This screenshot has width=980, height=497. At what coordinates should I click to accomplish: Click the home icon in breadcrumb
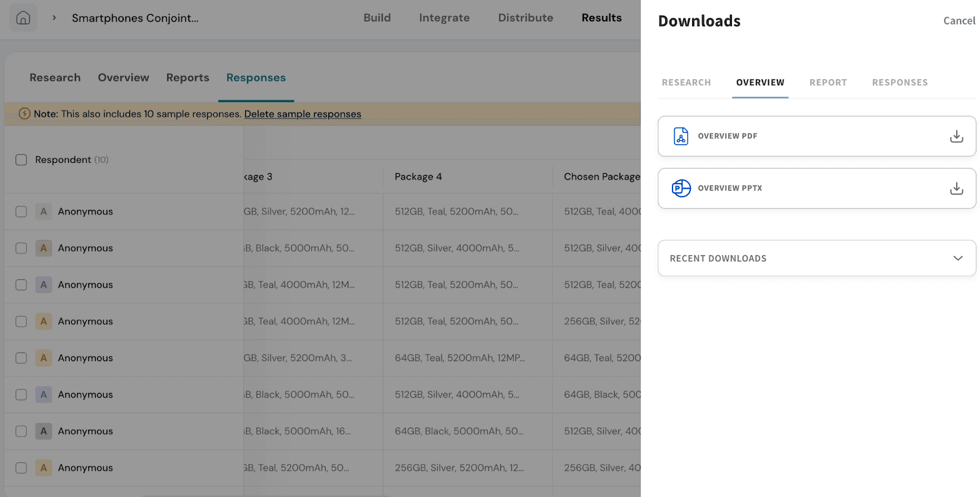click(23, 18)
